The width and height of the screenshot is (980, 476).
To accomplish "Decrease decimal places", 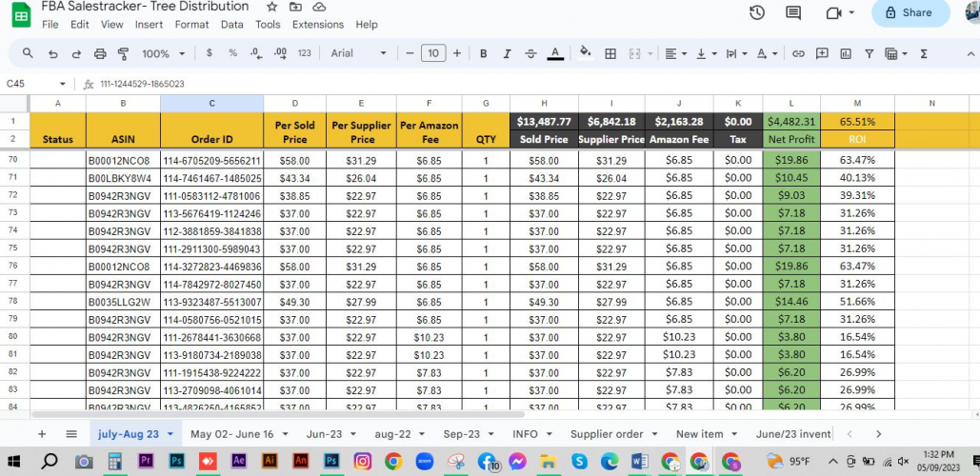I will tap(255, 53).
